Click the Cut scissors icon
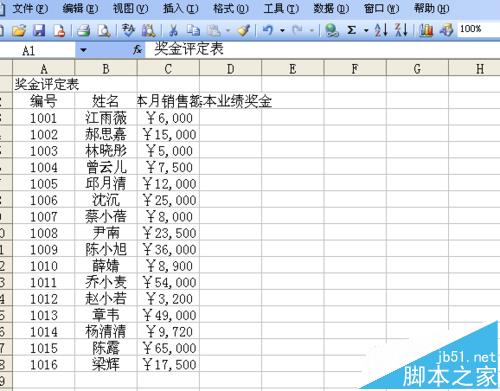This screenshot has width=500, height=391. (173, 31)
